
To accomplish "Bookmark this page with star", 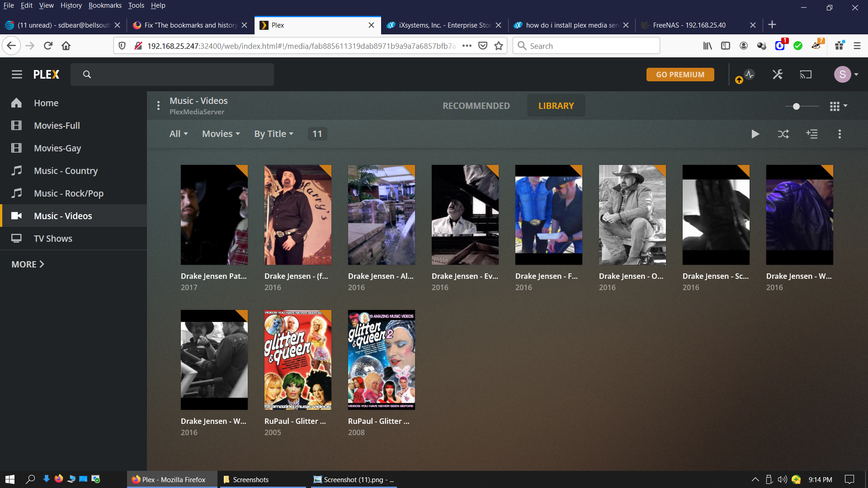I will pyautogui.click(x=499, y=46).
